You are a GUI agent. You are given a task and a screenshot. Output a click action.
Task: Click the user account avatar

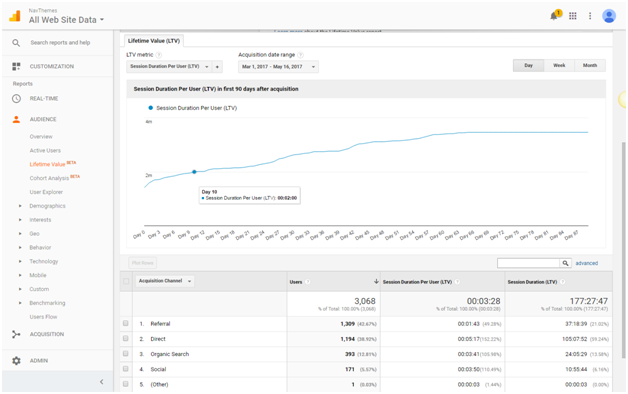[609, 16]
